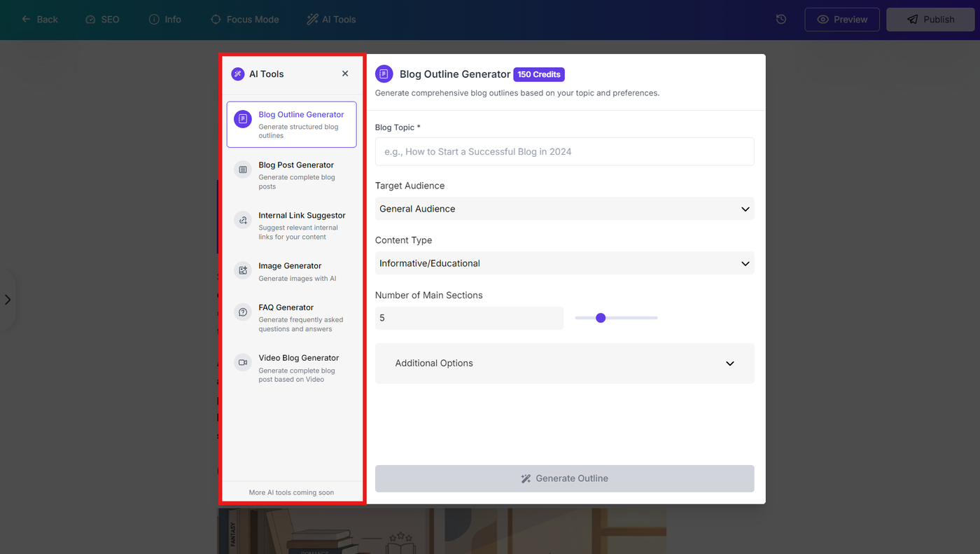Open the SEO menu item
The height and width of the screenshot is (554, 980).
coord(102,20)
